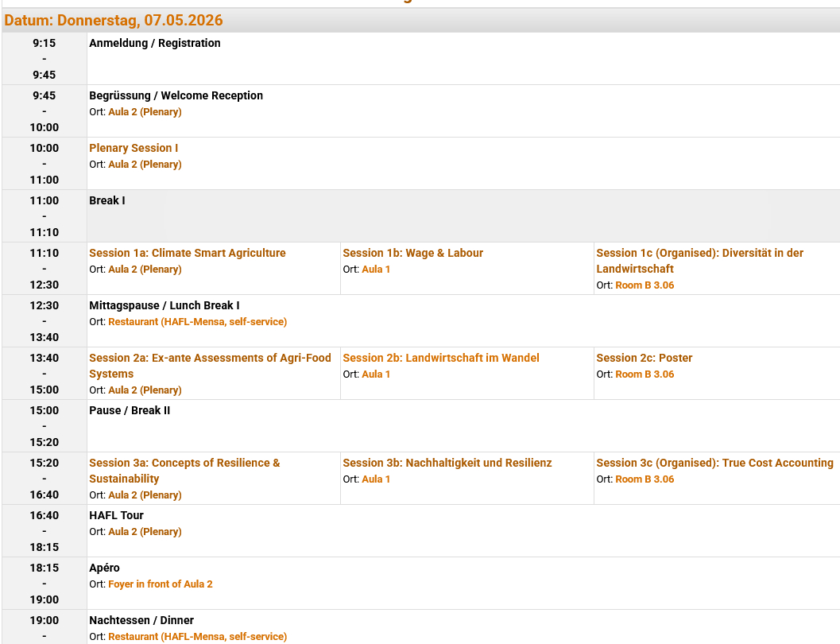Open Session 1b: Wage & Labour
The height and width of the screenshot is (644, 840).
click(x=412, y=253)
